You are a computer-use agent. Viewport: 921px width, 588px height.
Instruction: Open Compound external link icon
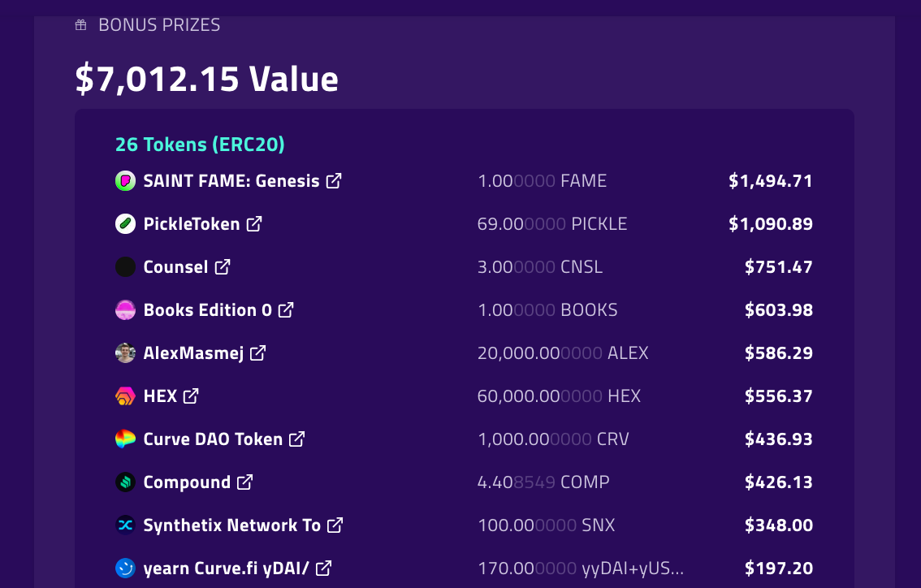point(244,482)
